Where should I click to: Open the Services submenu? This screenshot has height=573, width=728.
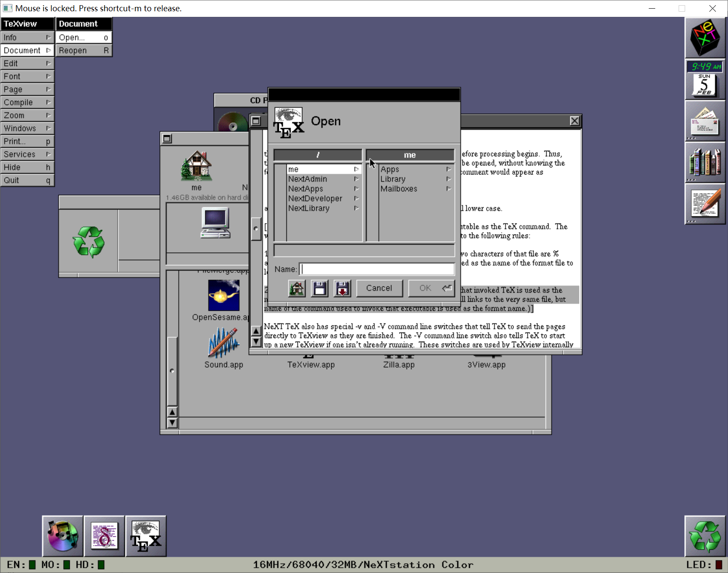27,154
